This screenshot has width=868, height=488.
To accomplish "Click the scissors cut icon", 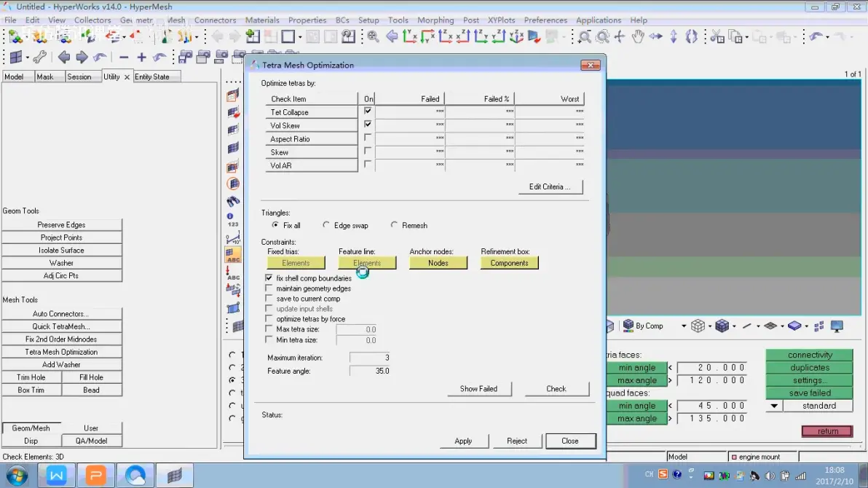I will click(x=717, y=37).
